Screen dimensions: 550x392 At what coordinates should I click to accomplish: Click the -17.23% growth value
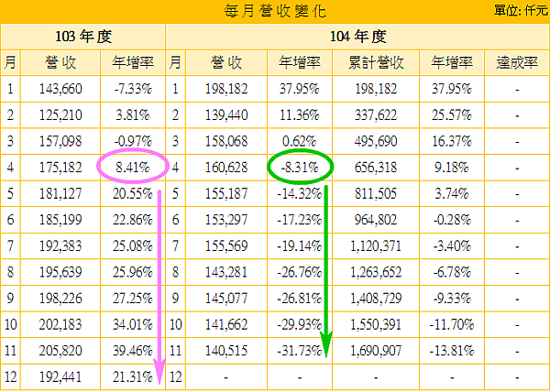click(299, 220)
